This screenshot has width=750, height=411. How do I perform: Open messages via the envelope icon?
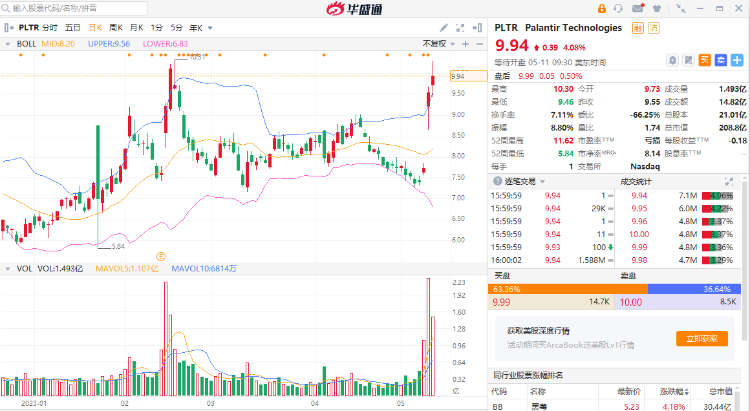(x=638, y=8)
